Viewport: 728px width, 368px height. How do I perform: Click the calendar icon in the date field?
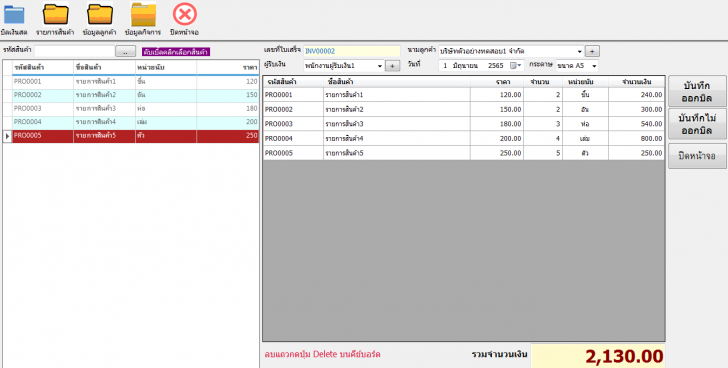click(x=514, y=66)
